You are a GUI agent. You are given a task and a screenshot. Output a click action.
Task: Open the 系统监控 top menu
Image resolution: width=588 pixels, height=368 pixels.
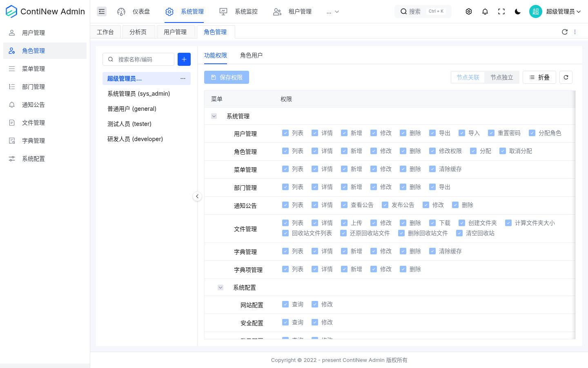click(x=238, y=11)
